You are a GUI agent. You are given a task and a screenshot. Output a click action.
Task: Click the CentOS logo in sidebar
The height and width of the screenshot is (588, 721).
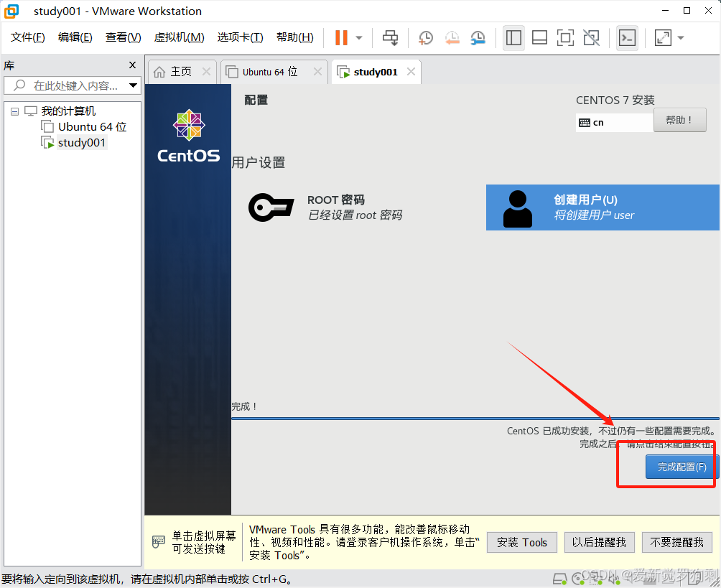click(x=189, y=136)
